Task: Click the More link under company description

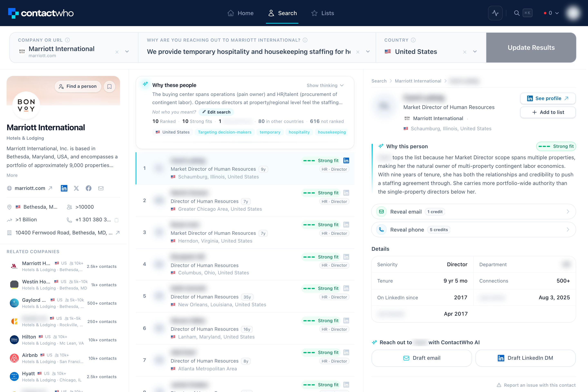Action: (x=12, y=175)
